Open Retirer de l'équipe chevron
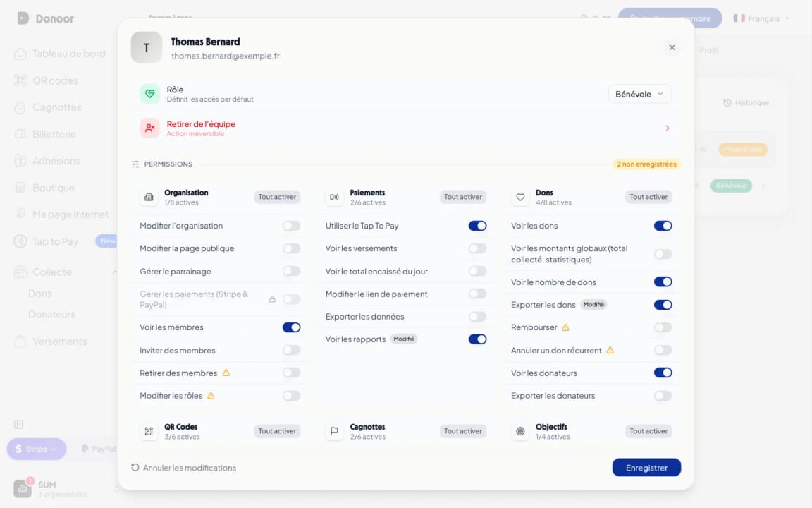 pos(667,128)
